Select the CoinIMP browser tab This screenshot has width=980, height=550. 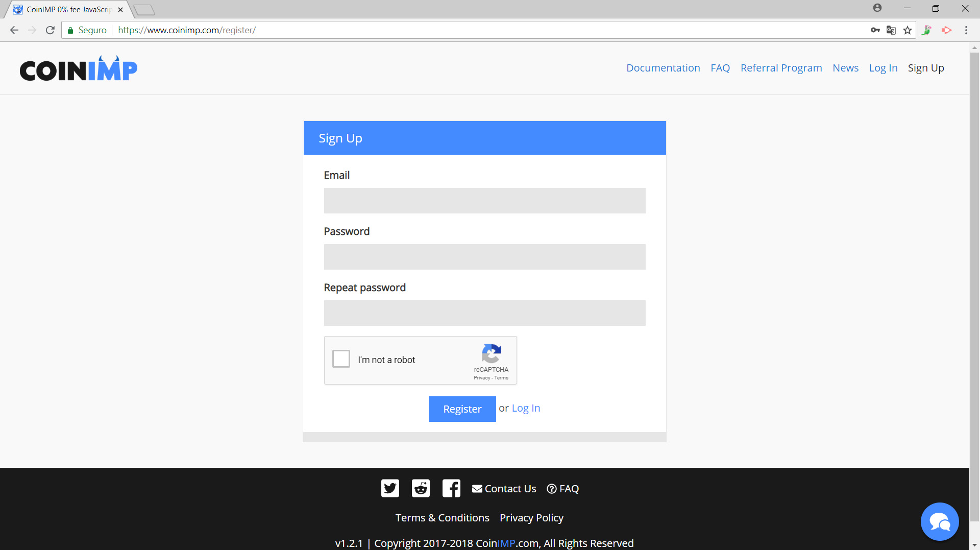67,10
